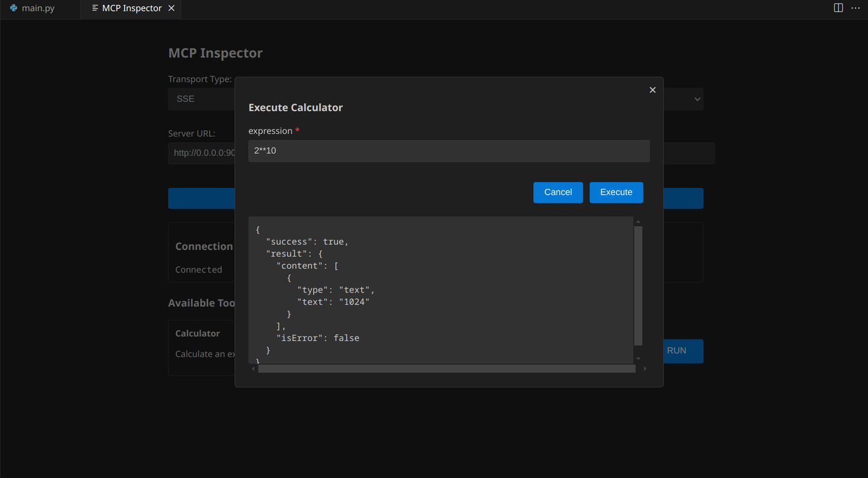Focus the expression input field

[448, 151]
